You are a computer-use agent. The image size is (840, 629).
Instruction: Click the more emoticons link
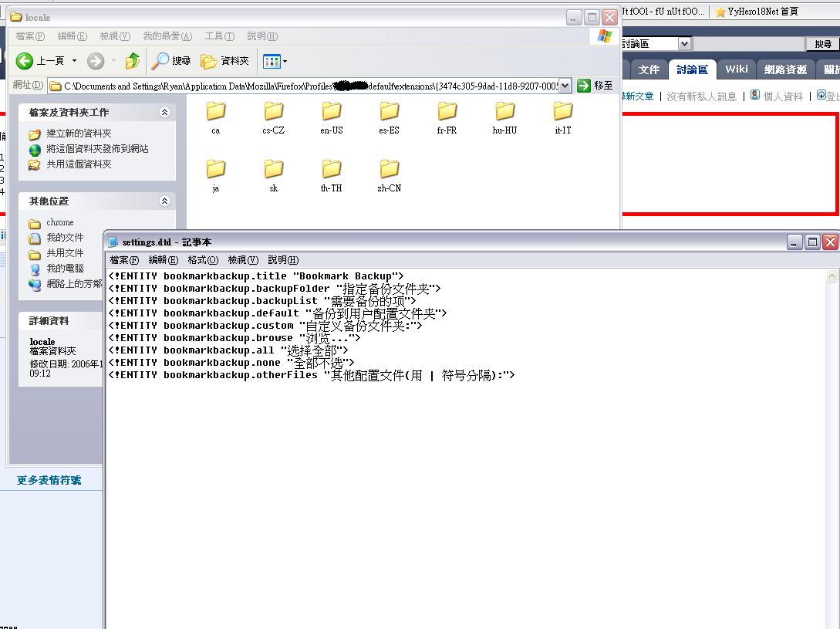pos(49,480)
